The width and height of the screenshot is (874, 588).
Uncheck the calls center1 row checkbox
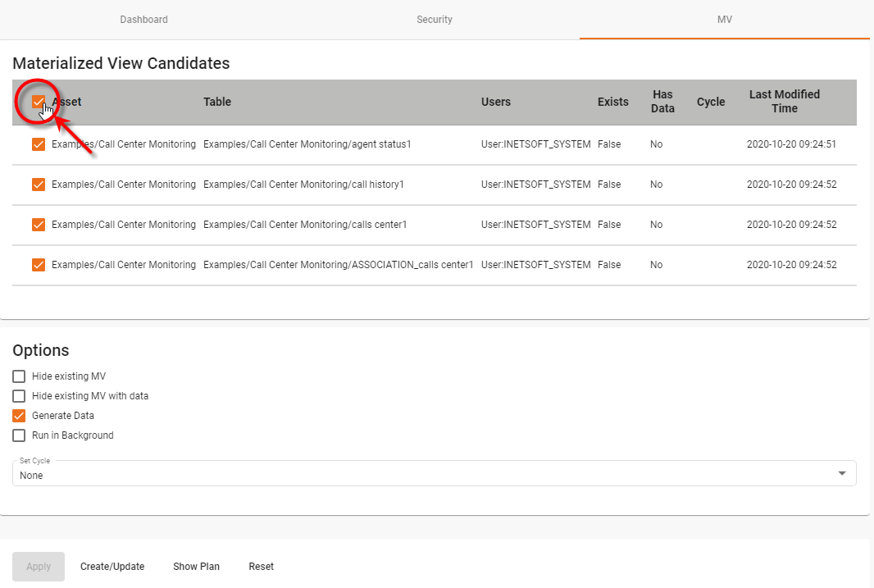(39, 224)
